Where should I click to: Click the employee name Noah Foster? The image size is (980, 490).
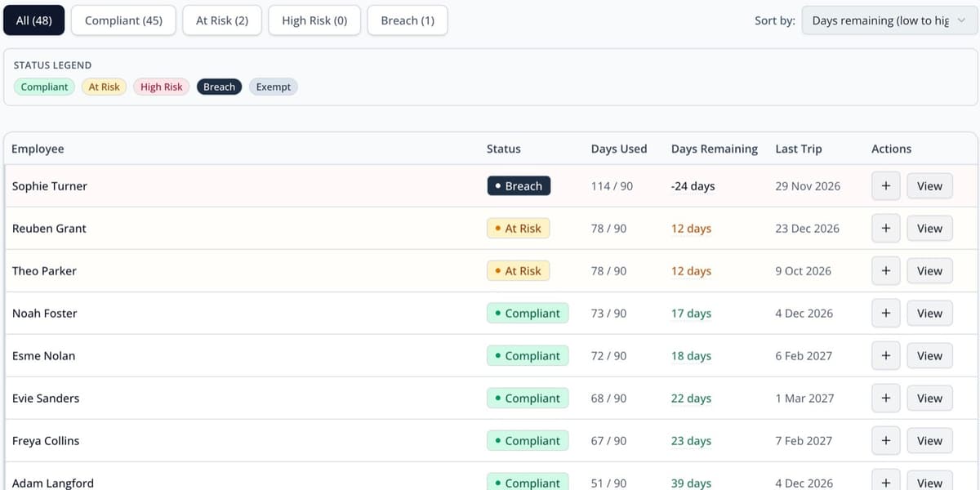[x=45, y=314]
